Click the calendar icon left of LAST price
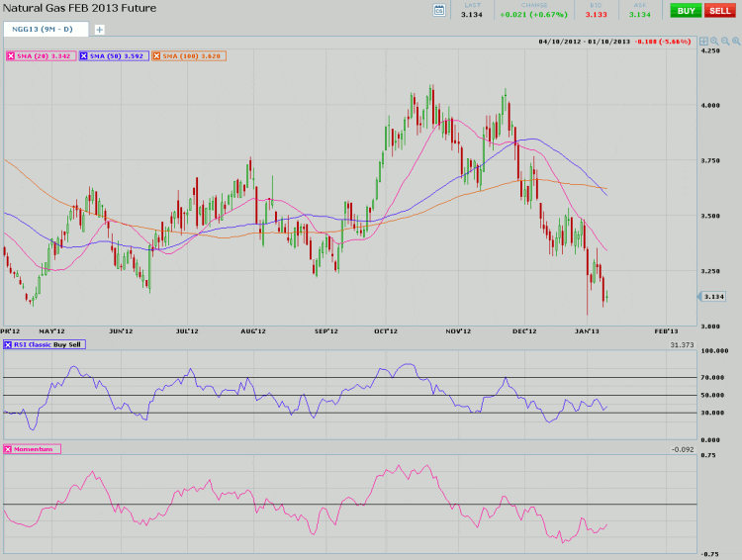Image resolution: width=742 pixels, height=560 pixels. coord(439,10)
